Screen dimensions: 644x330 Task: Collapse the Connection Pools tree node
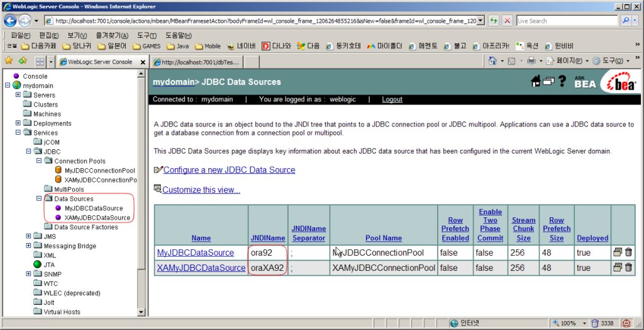click(39, 161)
